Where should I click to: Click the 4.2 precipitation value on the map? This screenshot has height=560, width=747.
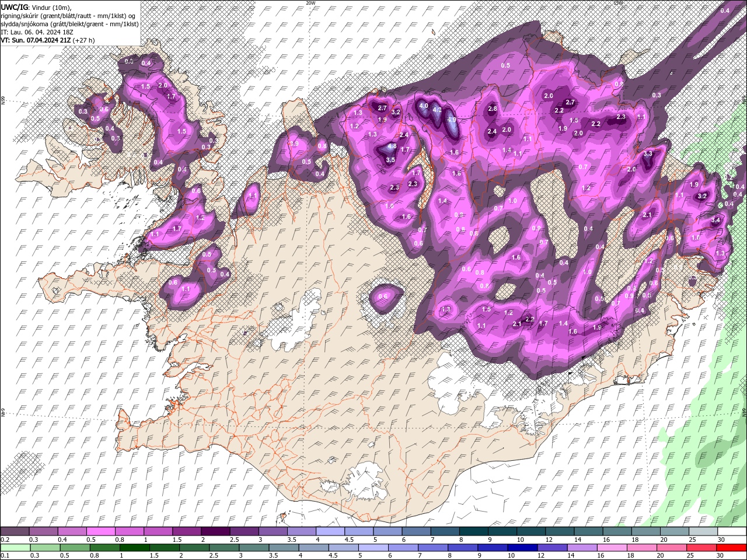point(436,109)
